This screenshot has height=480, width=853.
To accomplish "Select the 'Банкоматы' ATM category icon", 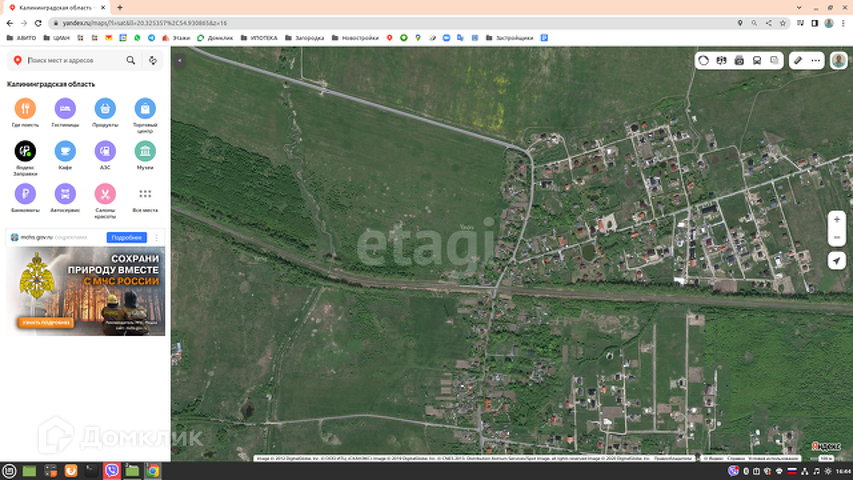I will [25, 193].
